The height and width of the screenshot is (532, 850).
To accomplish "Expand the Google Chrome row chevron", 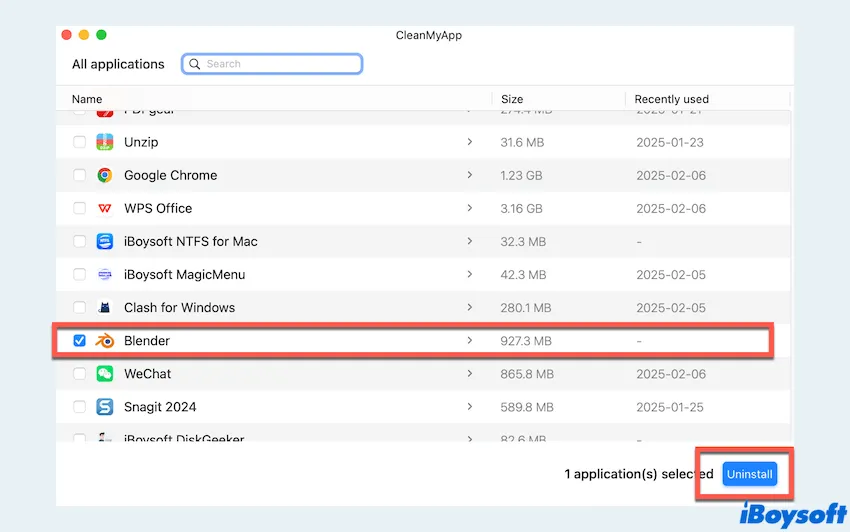I will 469,175.
